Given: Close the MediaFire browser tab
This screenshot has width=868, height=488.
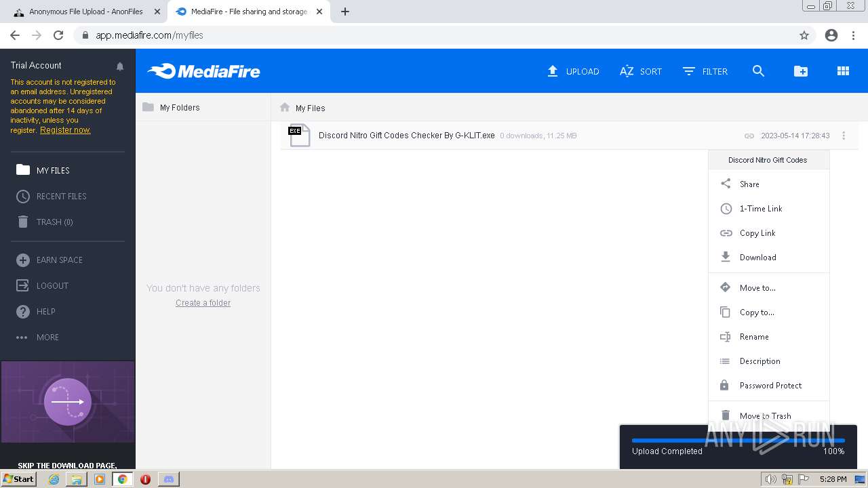Looking at the screenshot, I should coord(319,12).
